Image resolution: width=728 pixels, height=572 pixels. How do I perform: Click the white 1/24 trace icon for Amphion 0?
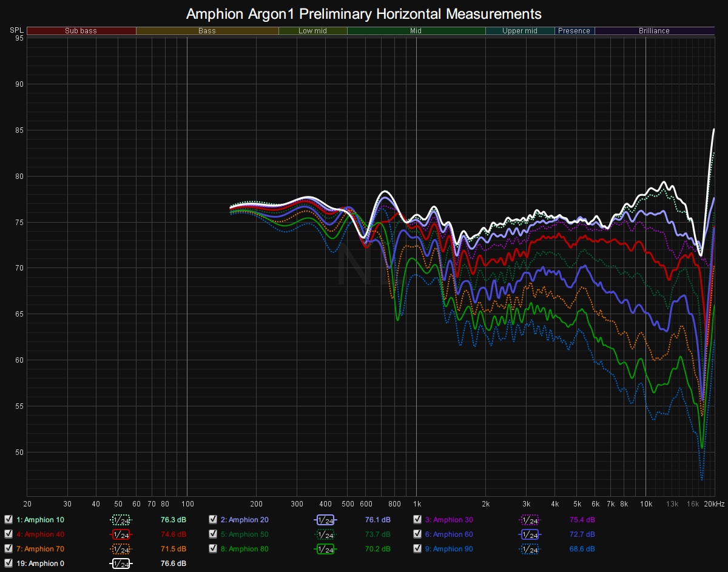[x=121, y=564]
